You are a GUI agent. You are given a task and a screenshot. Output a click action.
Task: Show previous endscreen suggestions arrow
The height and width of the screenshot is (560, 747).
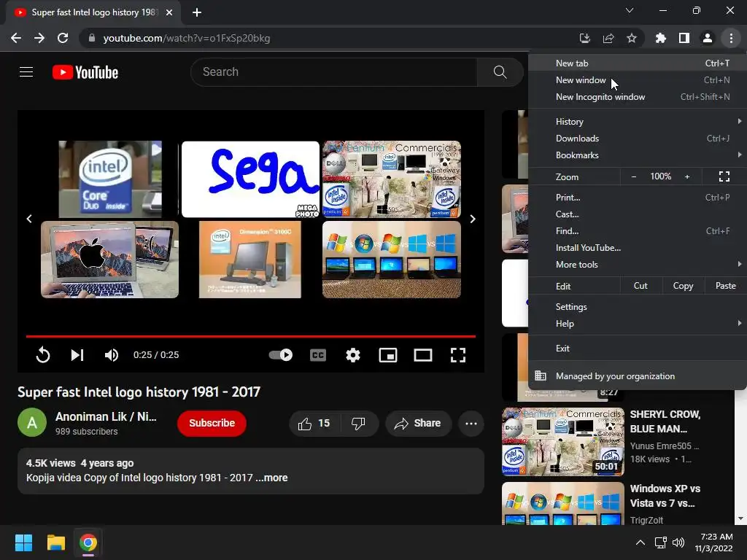pyautogui.click(x=29, y=219)
